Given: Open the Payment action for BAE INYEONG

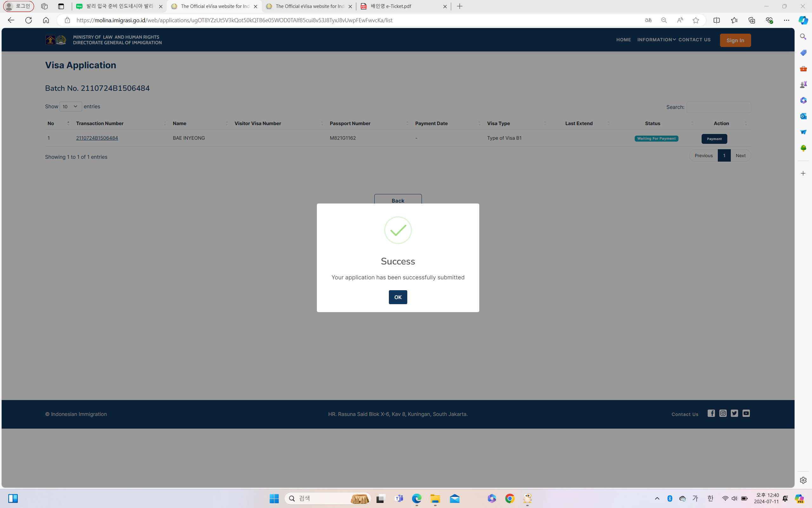Looking at the screenshot, I should [714, 139].
